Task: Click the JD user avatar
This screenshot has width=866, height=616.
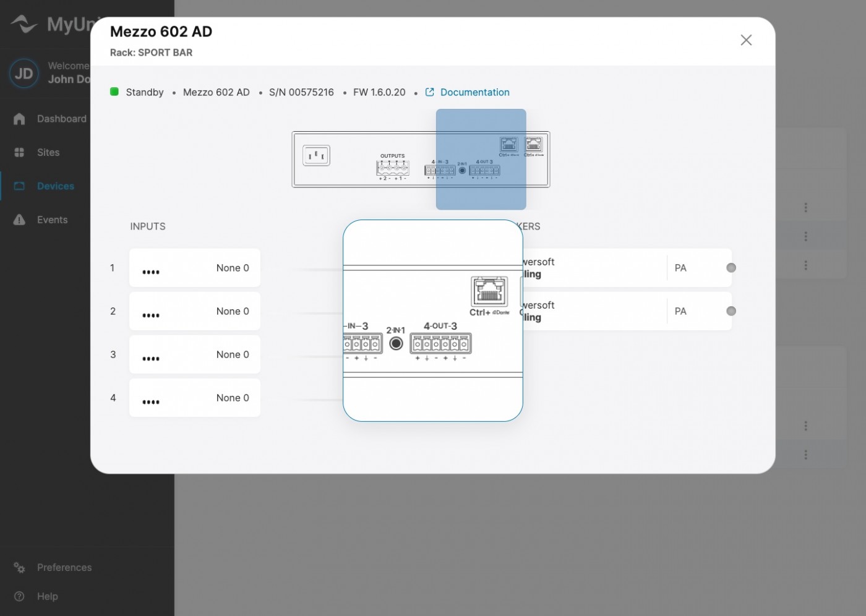Action: 24,74
